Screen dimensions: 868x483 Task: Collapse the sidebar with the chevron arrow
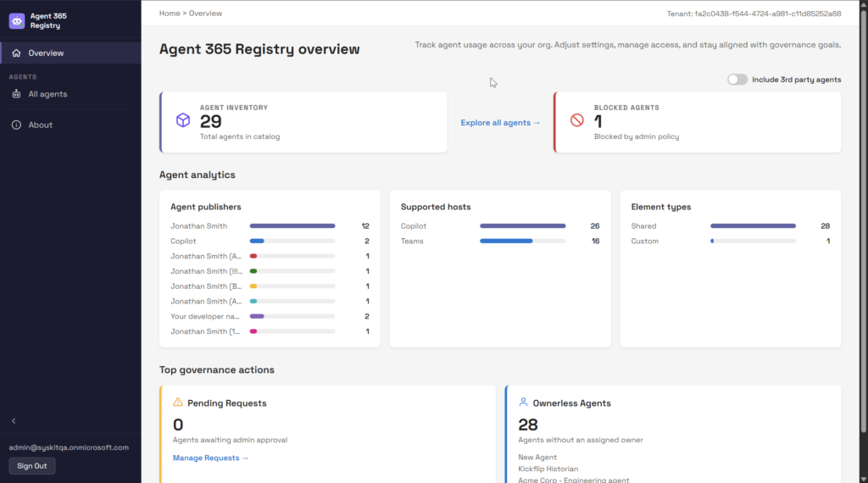[14, 421]
